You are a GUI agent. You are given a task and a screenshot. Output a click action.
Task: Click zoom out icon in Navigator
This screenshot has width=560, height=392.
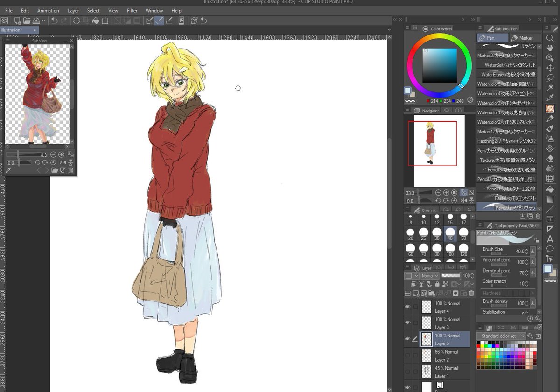pyautogui.click(x=438, y=193)
